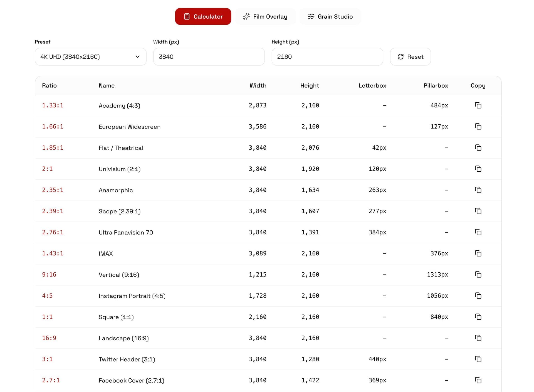Open the Grain Studio tab
This screenshot has height=392, width=534.
click(330, 17)
